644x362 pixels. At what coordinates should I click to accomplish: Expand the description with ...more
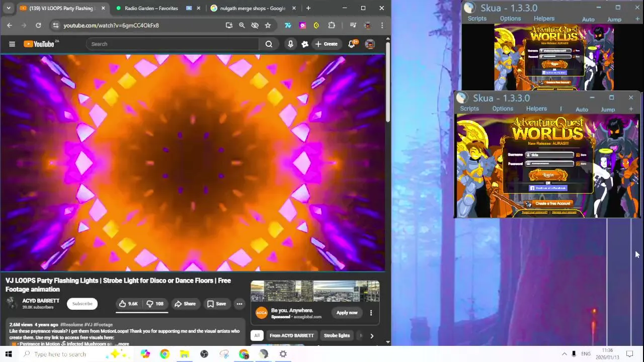click(x=122, y=344)
